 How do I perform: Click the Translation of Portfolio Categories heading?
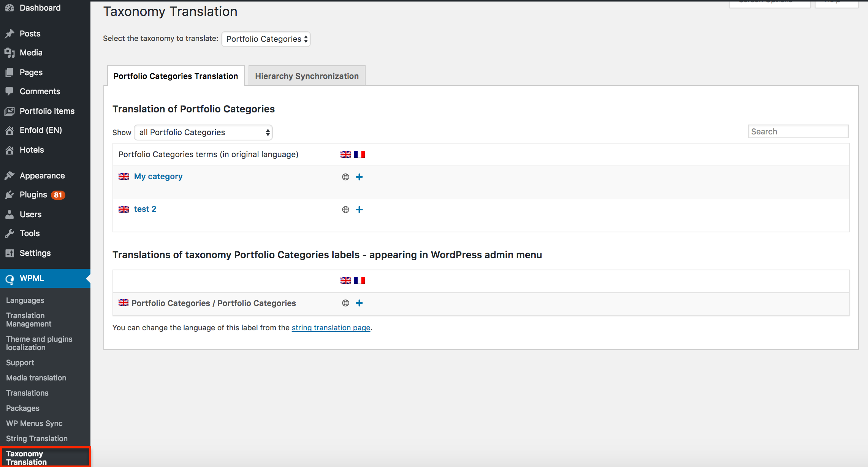click(193, 109)
